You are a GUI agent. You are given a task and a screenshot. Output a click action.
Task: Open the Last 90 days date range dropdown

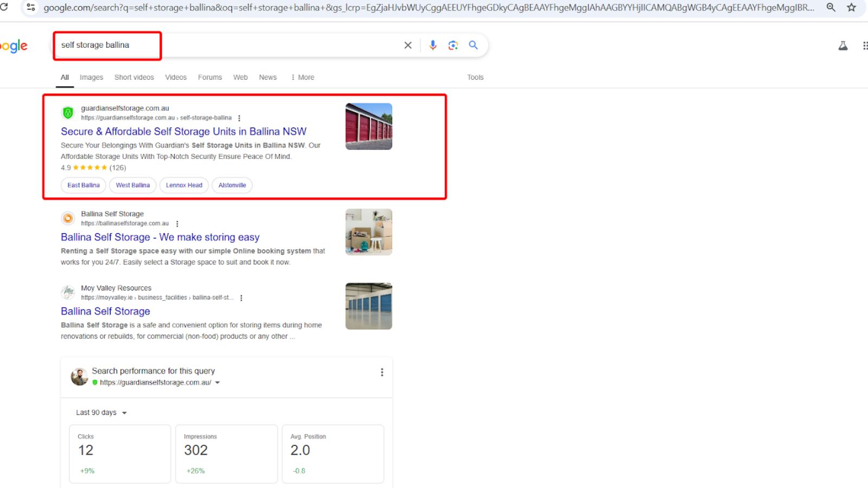(101, 413)
